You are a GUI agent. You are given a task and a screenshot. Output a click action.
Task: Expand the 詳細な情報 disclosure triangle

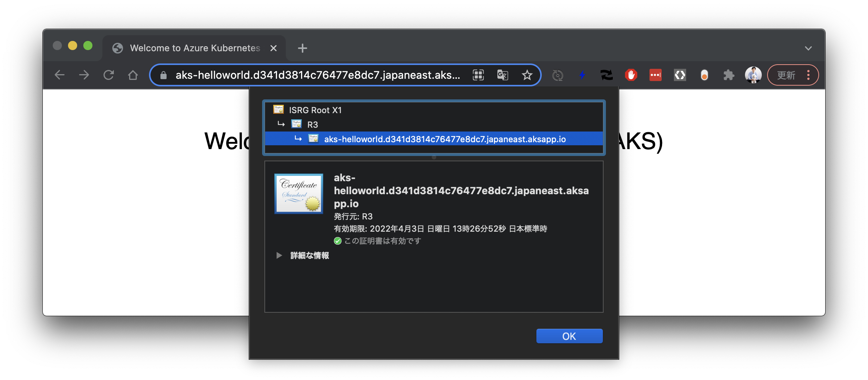[279, 255]
